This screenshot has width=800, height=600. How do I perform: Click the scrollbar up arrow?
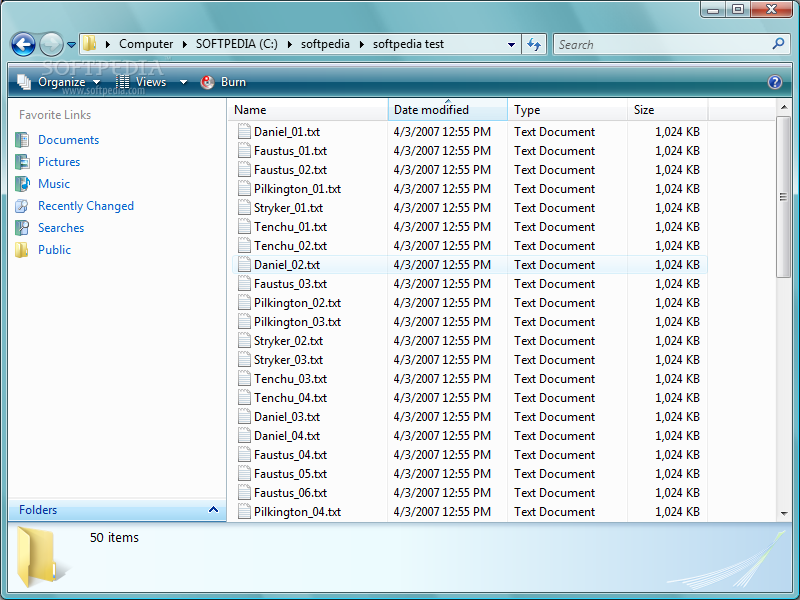coord(784,108)
